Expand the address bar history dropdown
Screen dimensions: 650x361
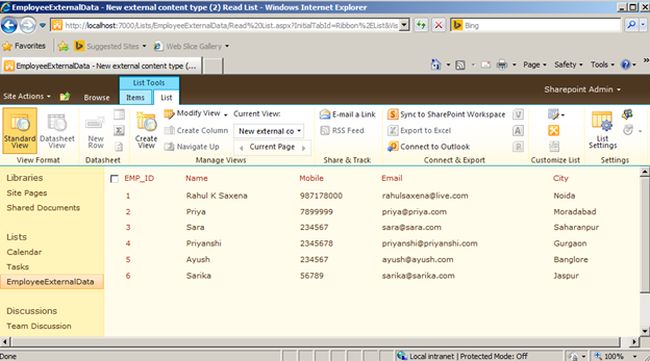[405, 25]
